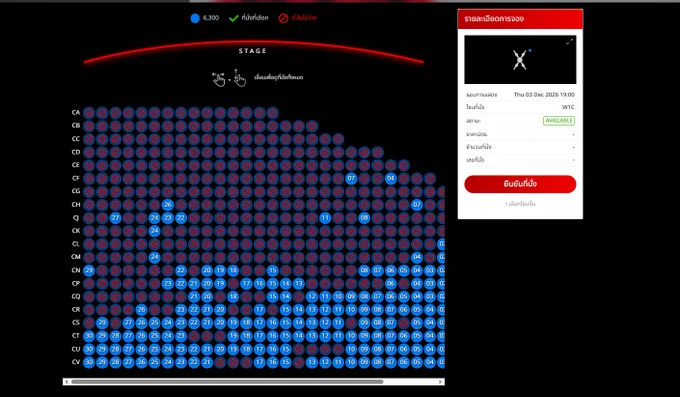Choose seat 20 in row CS
The image size is (680, 397).
click(x=220, y=323)
